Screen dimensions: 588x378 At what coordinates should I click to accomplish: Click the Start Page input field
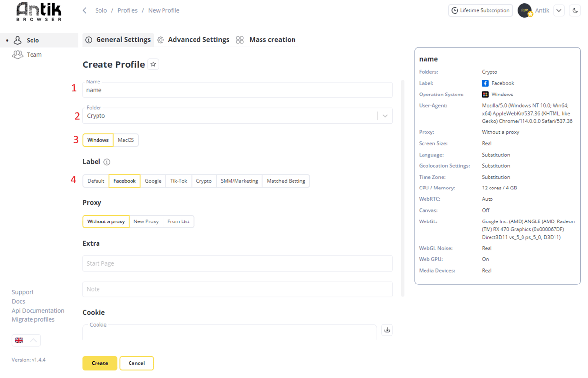pos(237,264)
